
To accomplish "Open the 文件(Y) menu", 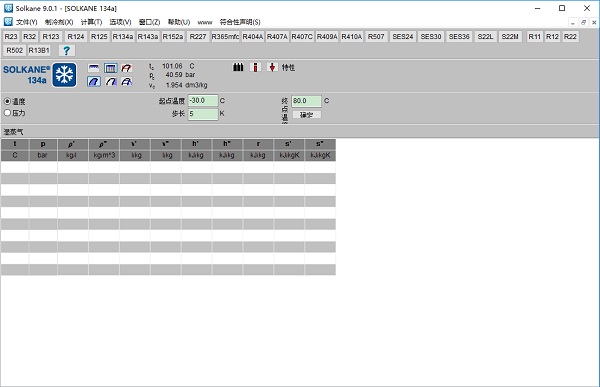I will click(26, 22).
